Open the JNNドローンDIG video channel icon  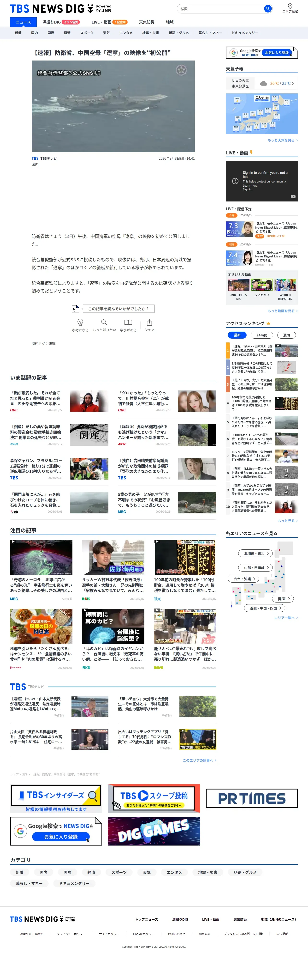[238, 285]
